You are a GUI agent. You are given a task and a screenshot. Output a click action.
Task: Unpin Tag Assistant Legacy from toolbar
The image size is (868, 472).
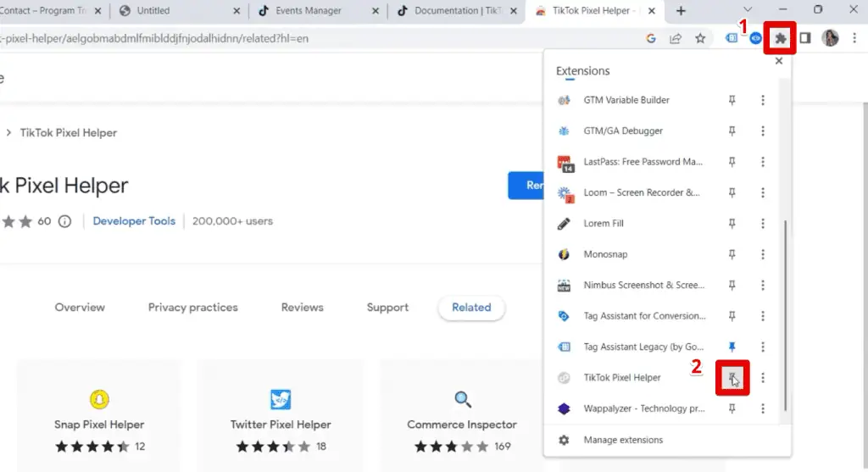(732, 347)
